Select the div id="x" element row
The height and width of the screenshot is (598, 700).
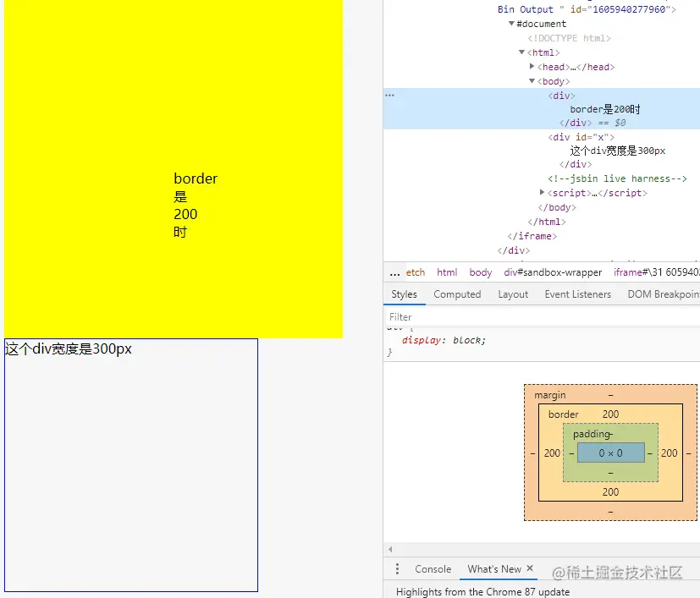(581, 137)
